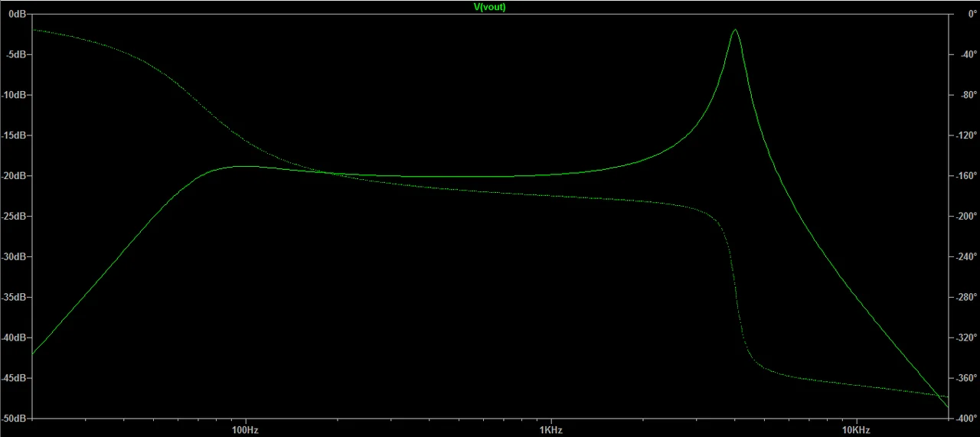Click the 100Hz frequency axis label
The height and width of the screenshot is (437, 980).
[245, 430]
